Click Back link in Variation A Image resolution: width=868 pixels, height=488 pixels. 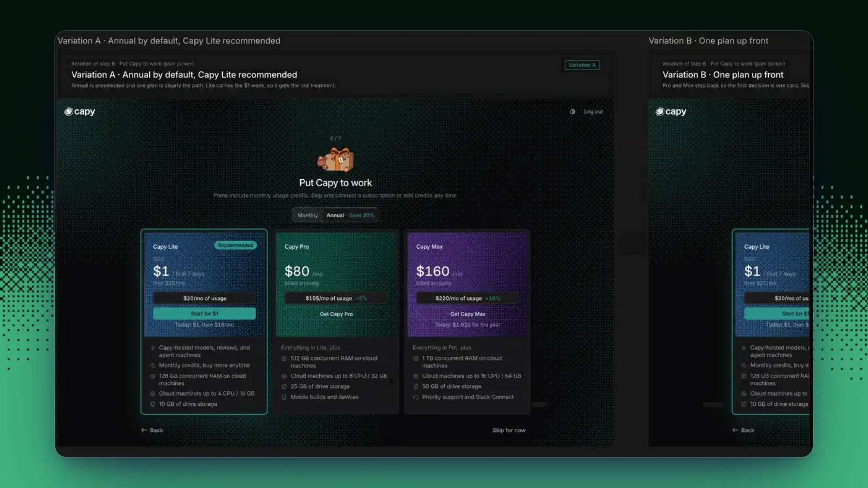point(152,430)
